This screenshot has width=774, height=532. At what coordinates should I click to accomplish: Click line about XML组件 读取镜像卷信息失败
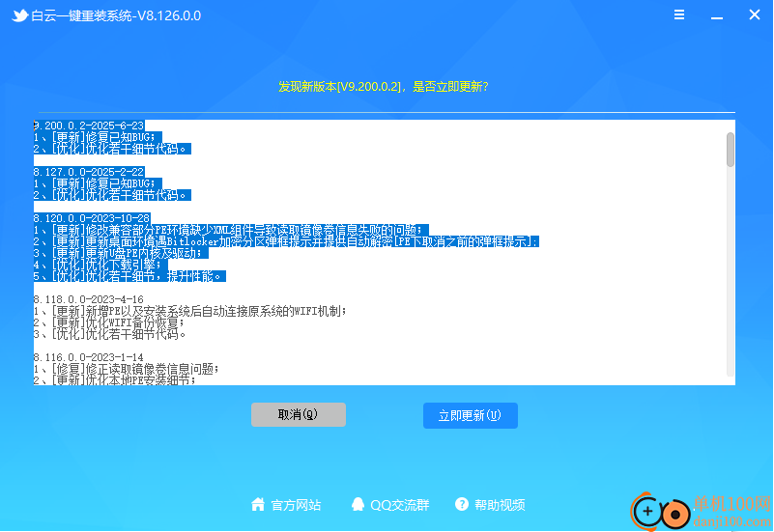(229, 230)
